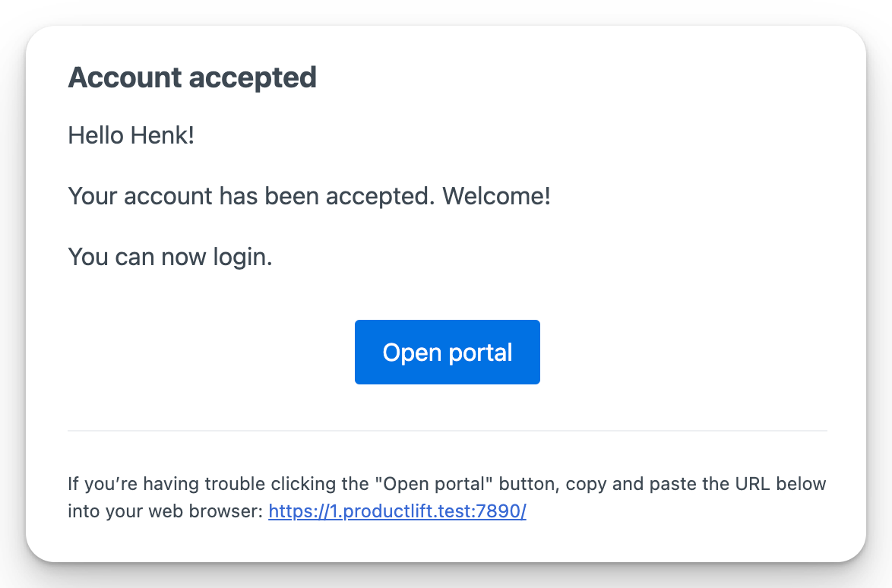Screen dimensions: 892x588
Task: Click the word 'Hello' in the greeting
Action: pos(94,136)
